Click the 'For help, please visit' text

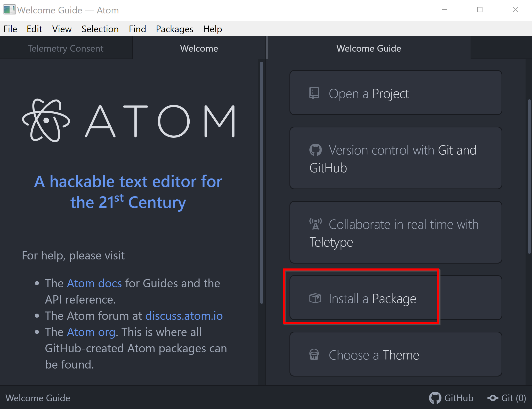pos(73,255)
